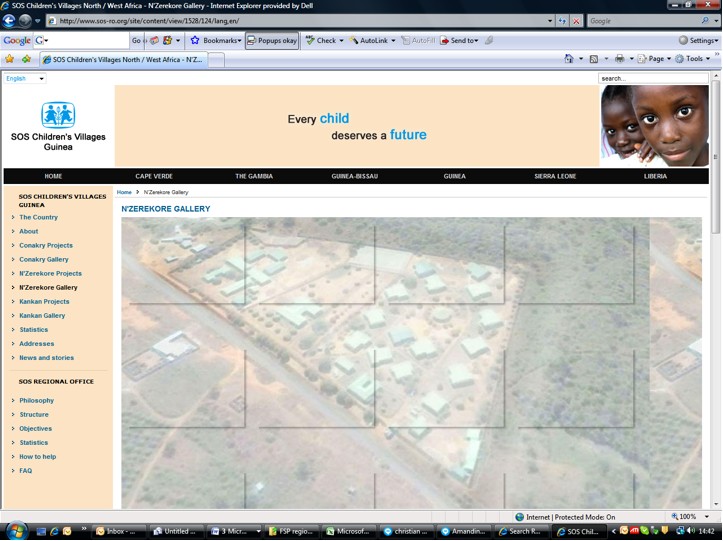This screenshot has width=723, height=541.
Task: Click the site search field
Action: 653,78
